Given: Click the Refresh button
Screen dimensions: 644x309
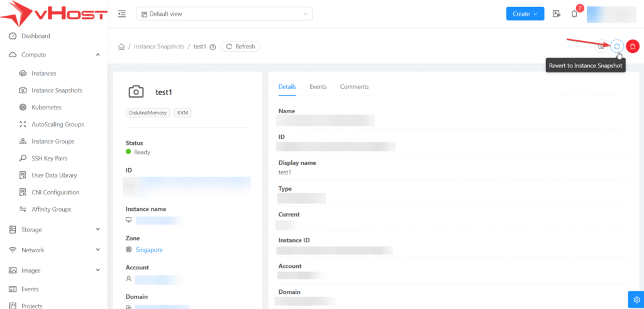Looking at the screenshot, I should click(x=240, y=47).
